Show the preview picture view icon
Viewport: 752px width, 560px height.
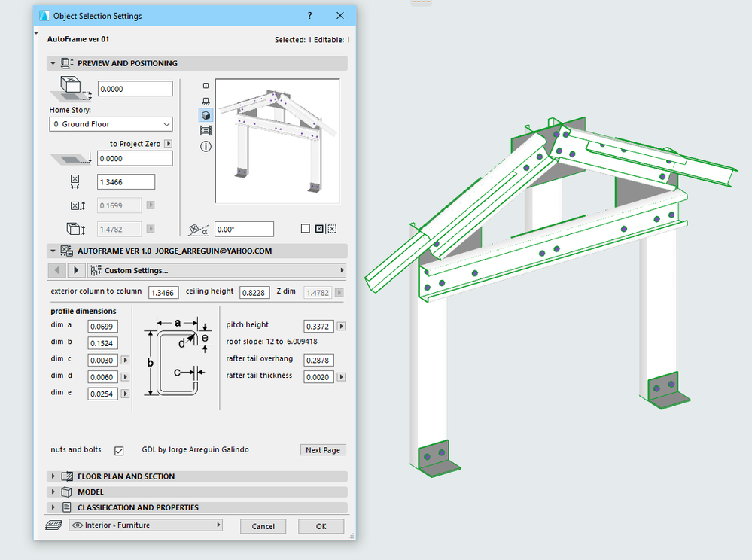click(206, 130)
